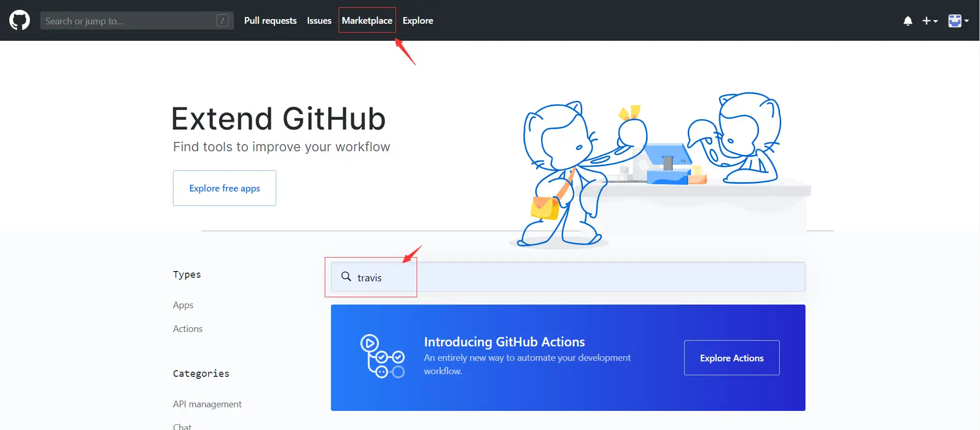Select the Chat category link
Image resolution: width=980 pixels, height=430 pixels.
pyautogui.click(x=182, y=426)
